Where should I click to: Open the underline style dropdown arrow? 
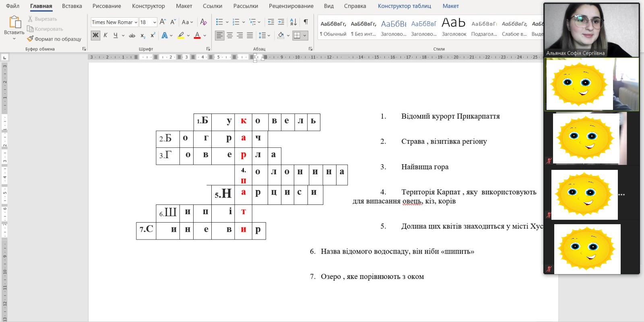[123, 35]
